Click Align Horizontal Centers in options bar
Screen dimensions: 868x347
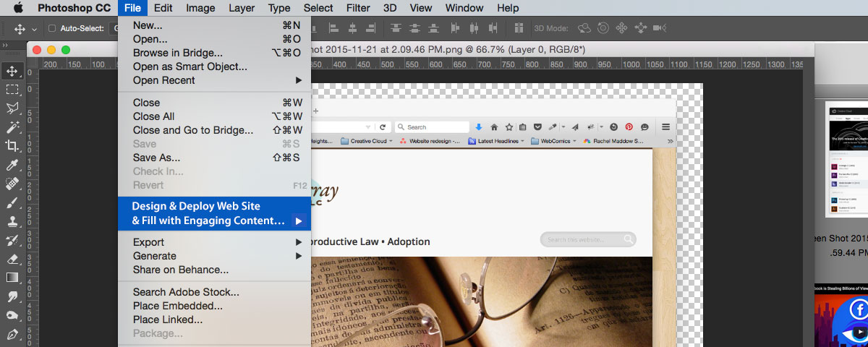[x=352, y=28]
